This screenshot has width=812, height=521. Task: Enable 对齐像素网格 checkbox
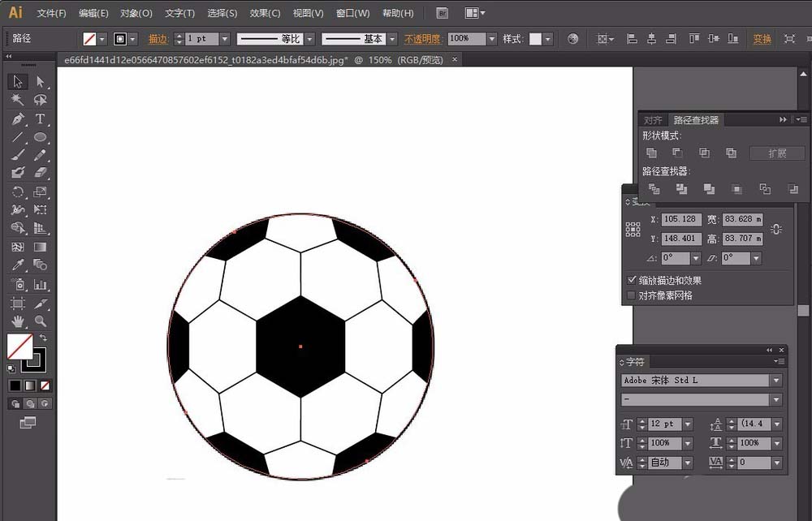point(633,295)
